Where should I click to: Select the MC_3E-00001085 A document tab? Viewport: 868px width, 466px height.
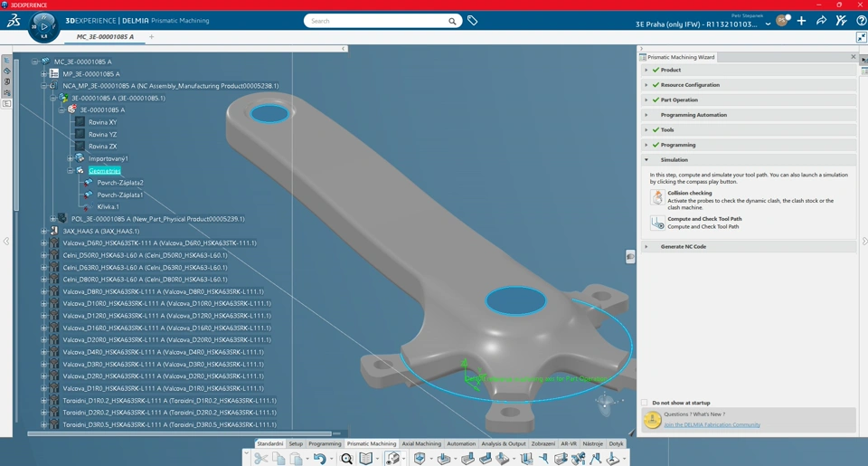pos(105,36)
